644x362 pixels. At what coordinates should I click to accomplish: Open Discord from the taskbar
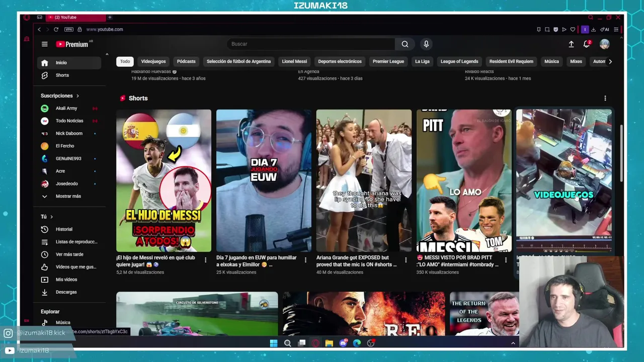click(x=343, y=343)
